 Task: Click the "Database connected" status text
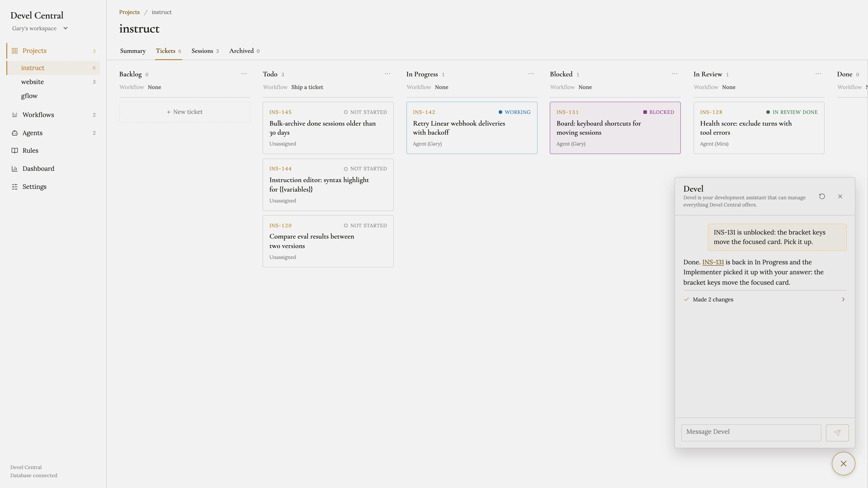point(34,476)
